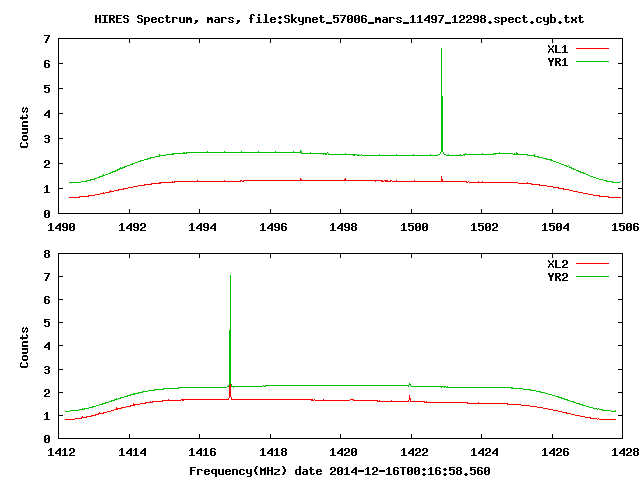Screen dimensions: 640x480
Task: Click the upper plot y-axis value 7
Action: click(x=47, y=39)
